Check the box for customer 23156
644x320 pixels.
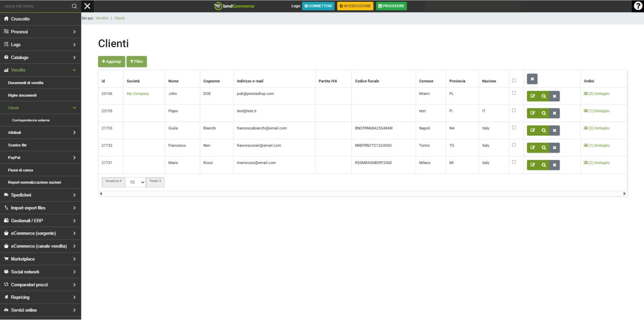click(x=514, y=93)
